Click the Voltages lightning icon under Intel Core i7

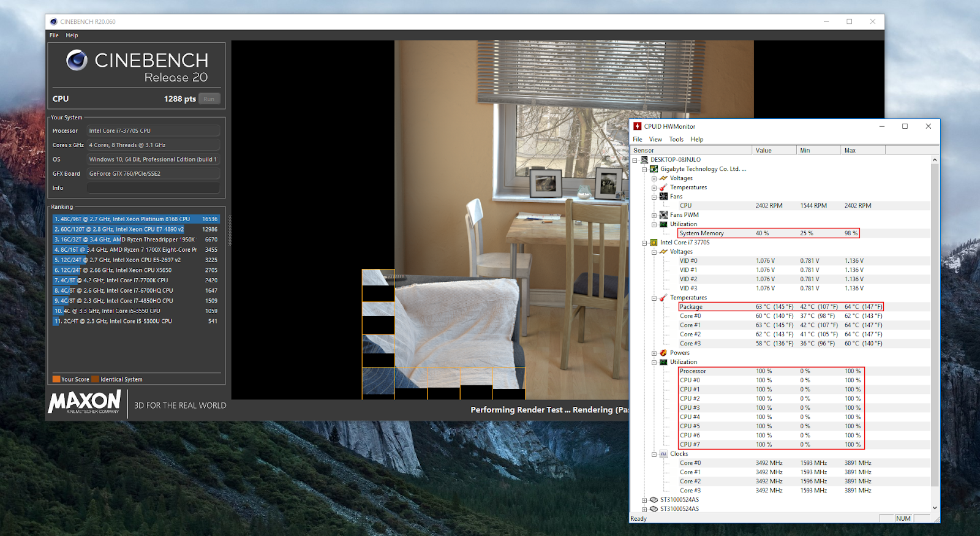[x=663, y=252]
